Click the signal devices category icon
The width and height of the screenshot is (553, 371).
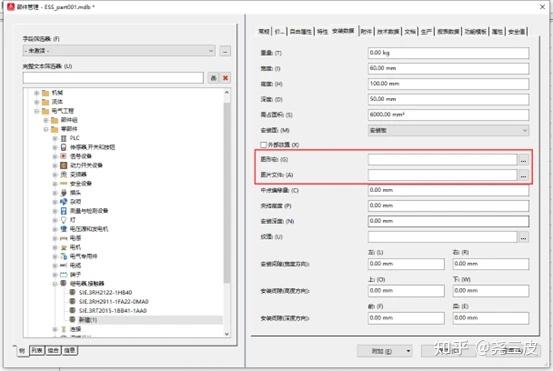[x=63, y=156]
